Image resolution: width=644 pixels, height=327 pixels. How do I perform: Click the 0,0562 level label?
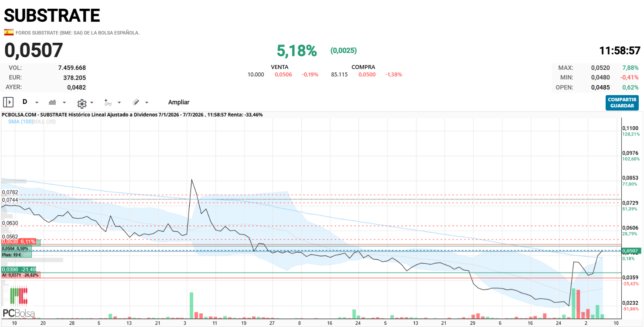coord(10,237)
